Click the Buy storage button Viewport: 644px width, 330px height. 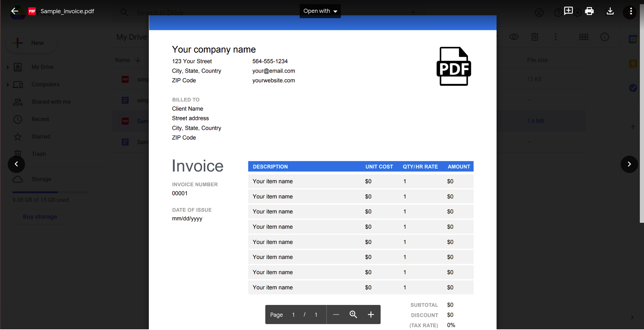click(x=40, y=217)
